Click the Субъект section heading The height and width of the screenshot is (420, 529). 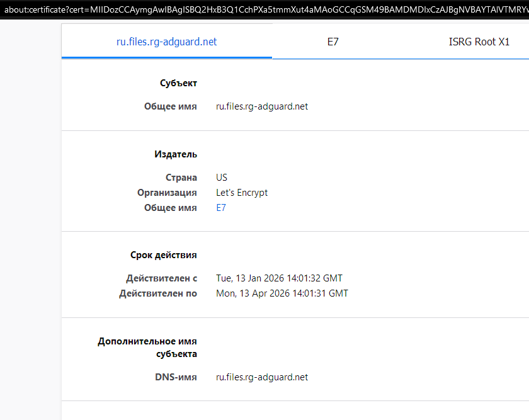(x=178, y=83)
